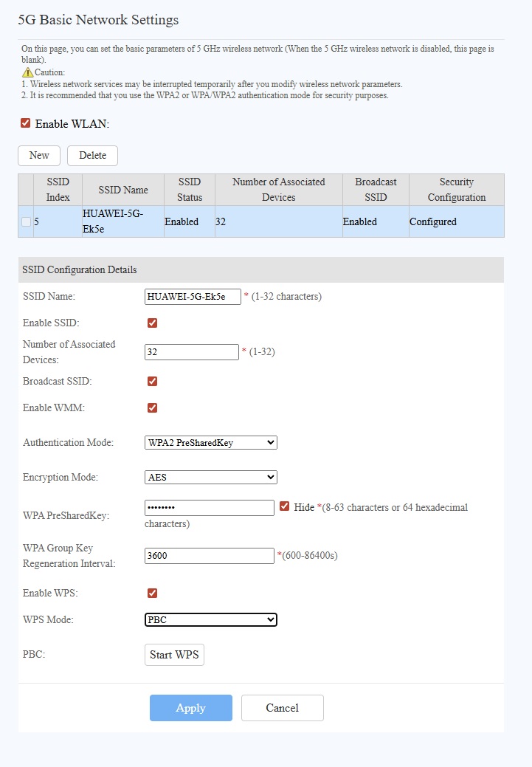Toggle the Enable WPS checkbox
Image resolution: width=532 pixels, height=767 pixels.
[x=153, y=593]
